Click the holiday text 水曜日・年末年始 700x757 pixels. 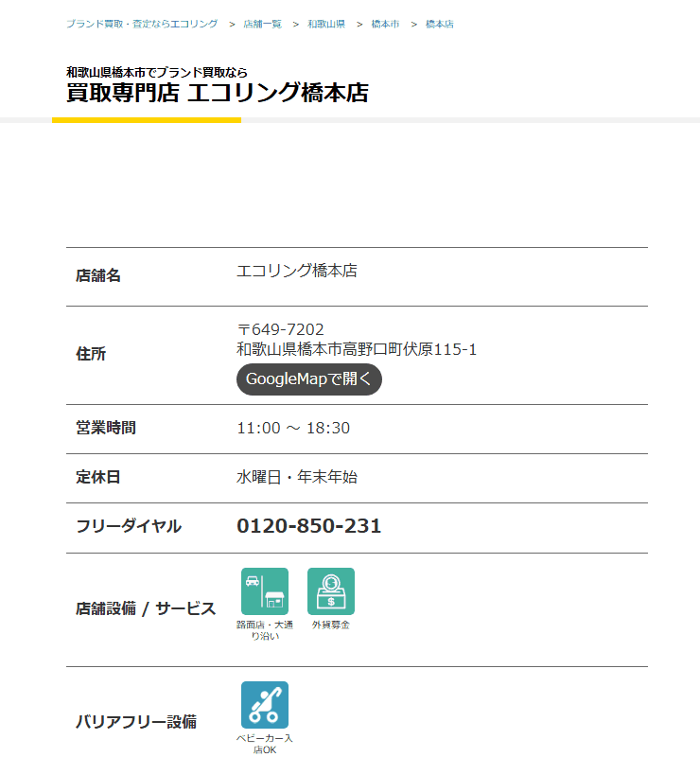pos(297,477)
